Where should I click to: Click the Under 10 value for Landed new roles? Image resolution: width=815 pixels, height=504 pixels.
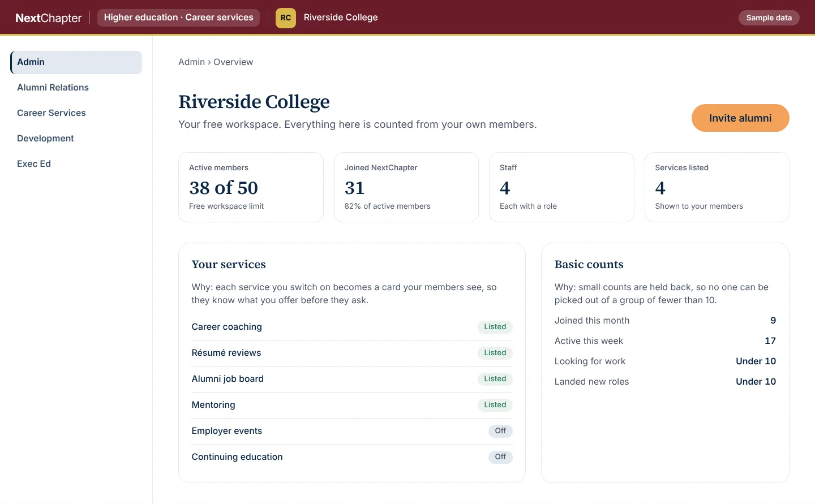[x=756, y=382]
